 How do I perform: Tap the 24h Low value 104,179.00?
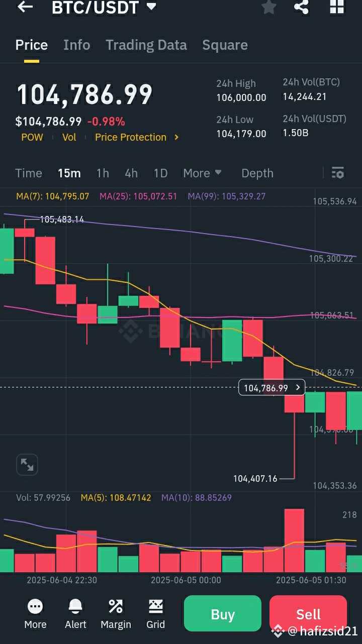[x=241, y=134]
